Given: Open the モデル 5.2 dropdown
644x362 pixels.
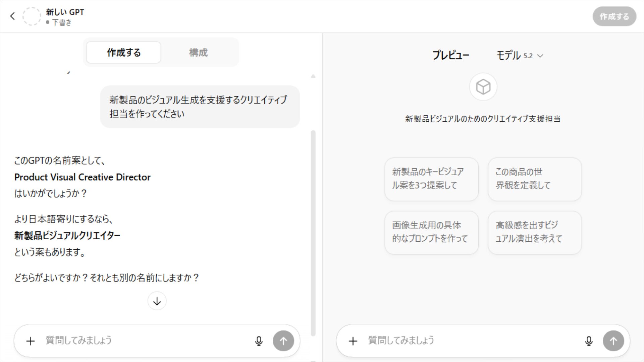Looking at the screenshot, I should click(520, 56).
